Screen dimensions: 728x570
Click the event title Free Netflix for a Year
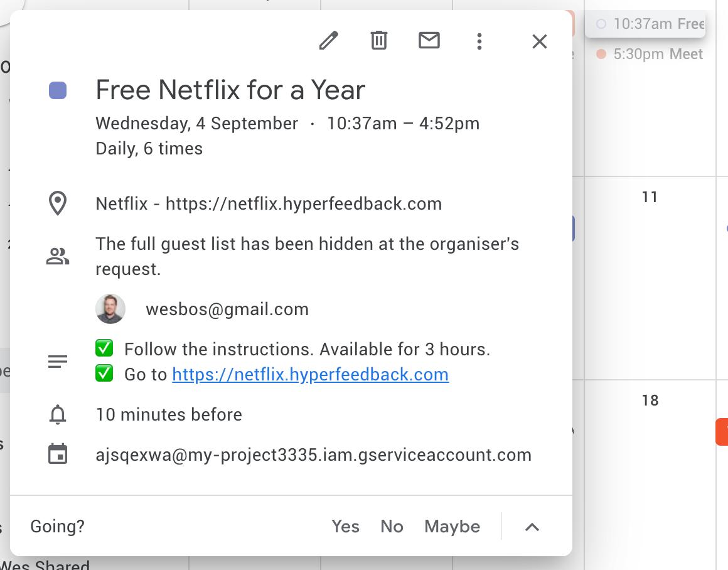tap(230, 90)
